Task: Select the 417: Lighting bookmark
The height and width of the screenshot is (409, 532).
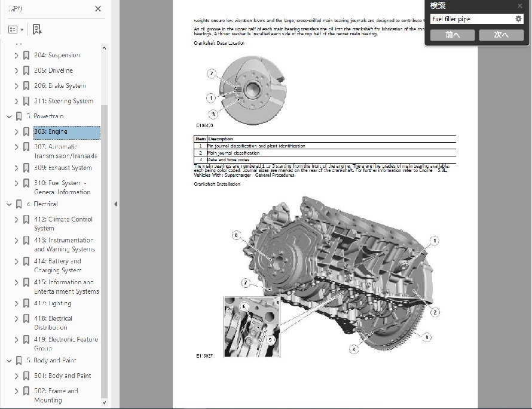Action: point(53,303)
